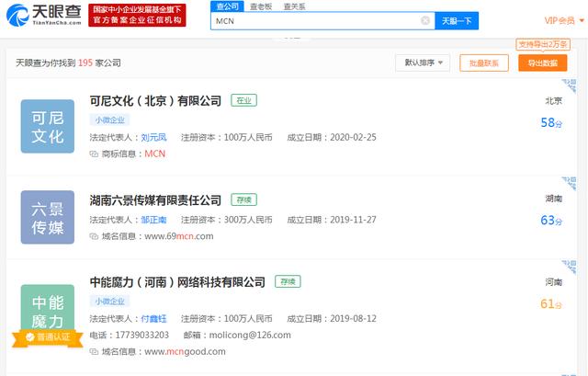Click the red 国家中小企业发展基金旗下 banner
Viewport: 588px width, 376px height.
[x=137, y=16]
